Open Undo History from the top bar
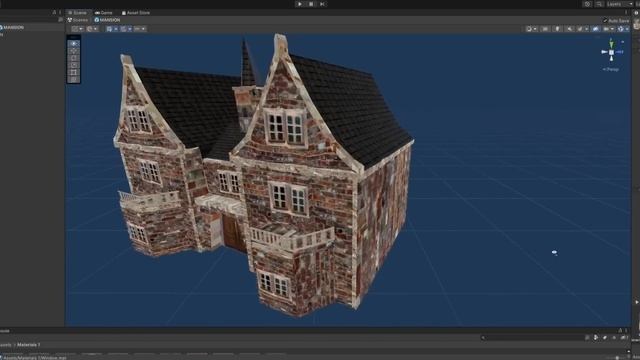640x360 pixels. (587, 4)
